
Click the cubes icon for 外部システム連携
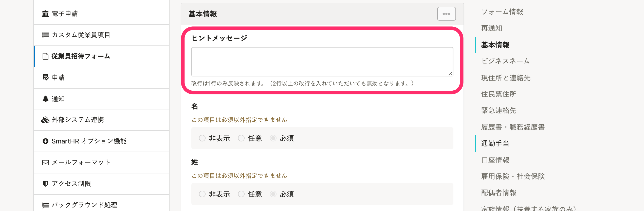pos(45,120)
